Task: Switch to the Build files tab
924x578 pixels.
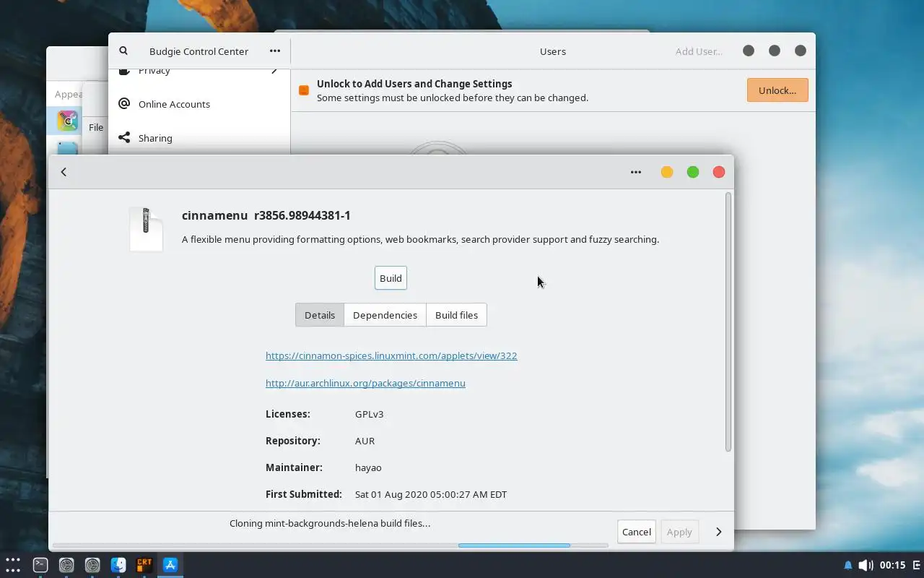Action: coord(456,315)
